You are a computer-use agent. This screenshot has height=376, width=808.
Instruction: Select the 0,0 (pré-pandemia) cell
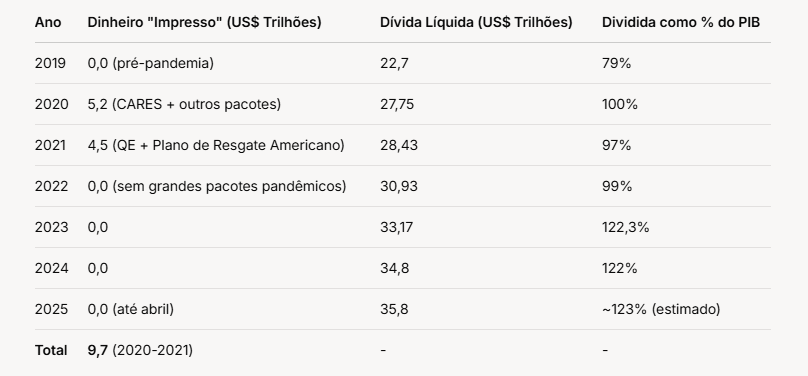click(x=150, y=63)
